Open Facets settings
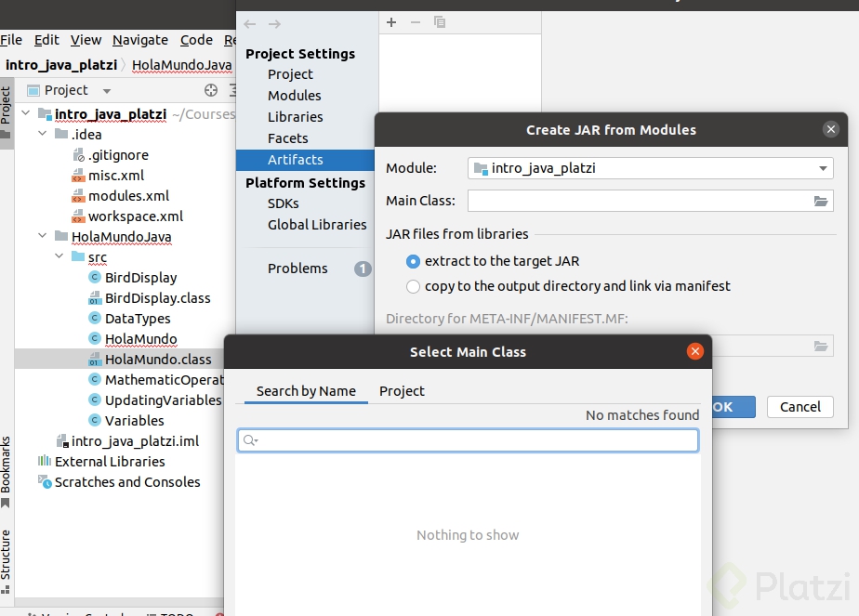 pyautogui.click(x=287, y=138)
